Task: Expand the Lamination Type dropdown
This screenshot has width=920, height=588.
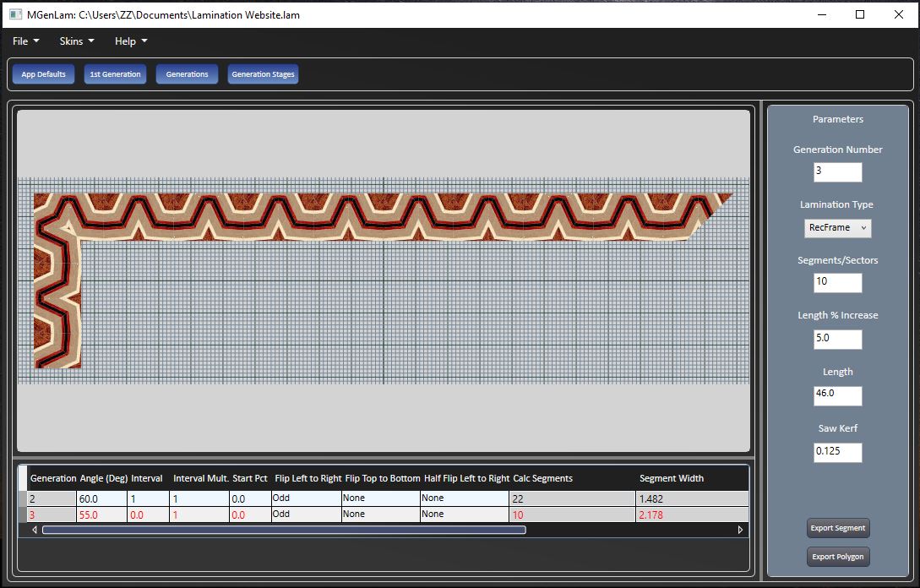Action: tap(837, 228)
